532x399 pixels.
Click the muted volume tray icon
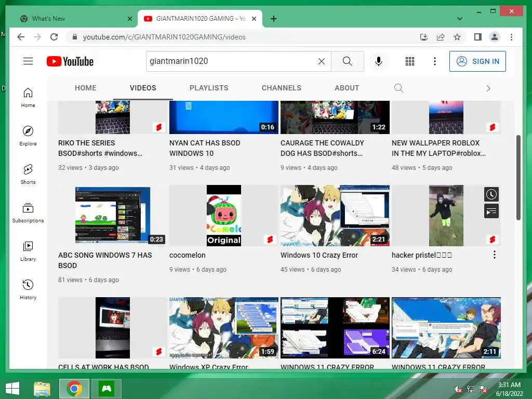click(x=458, y=389)
